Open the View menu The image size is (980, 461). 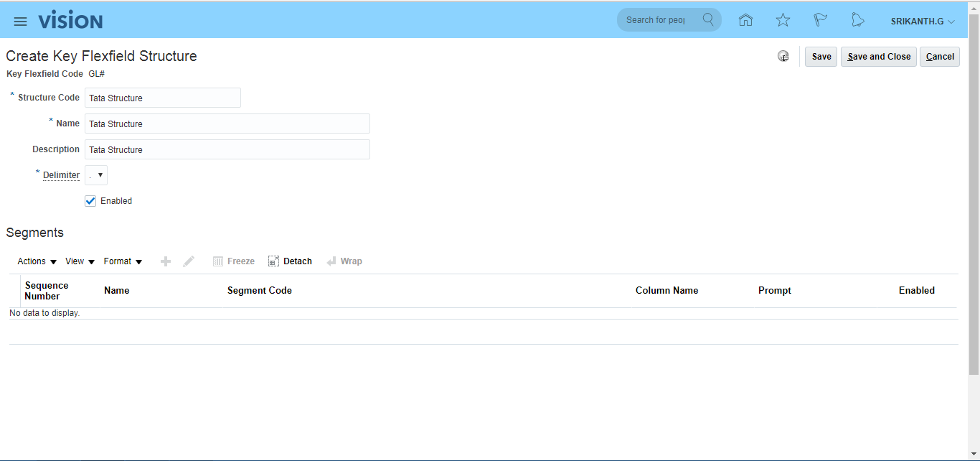pyautogui.click(x=80, y=261)
